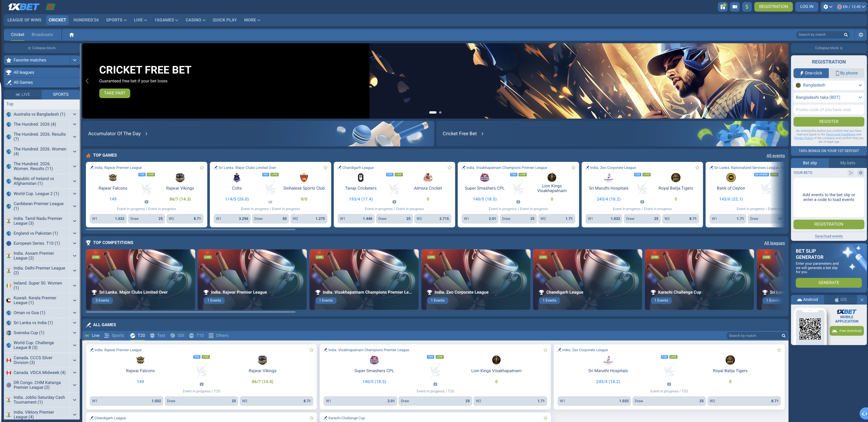Open live stream icon for Rajwar Falcons top game
Screen dimensions: 868x422
[x=146, y=202]
